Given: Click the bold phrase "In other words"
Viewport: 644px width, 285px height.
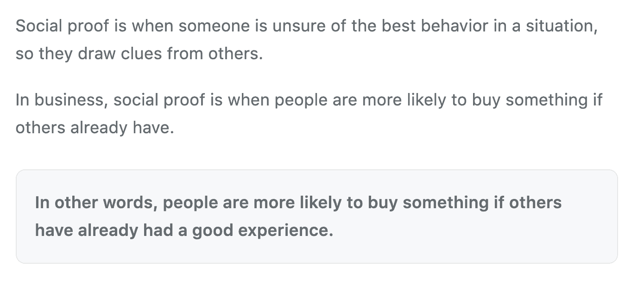Looking at the screenshot, I should [x=96, y=203].
